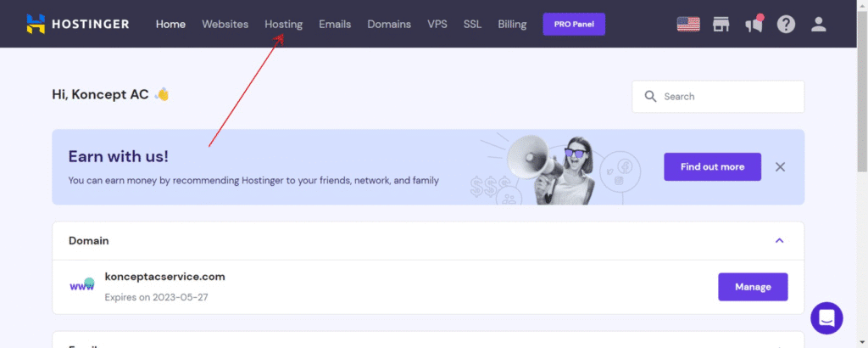Go to the Billing page

[512, 25]
